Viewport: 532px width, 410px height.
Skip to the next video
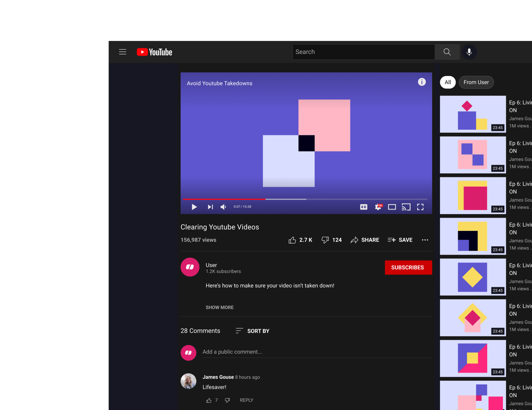pos(210,207)
